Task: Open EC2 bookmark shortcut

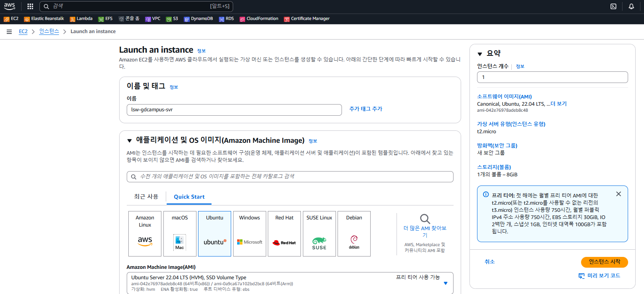Action: point(11,19)
